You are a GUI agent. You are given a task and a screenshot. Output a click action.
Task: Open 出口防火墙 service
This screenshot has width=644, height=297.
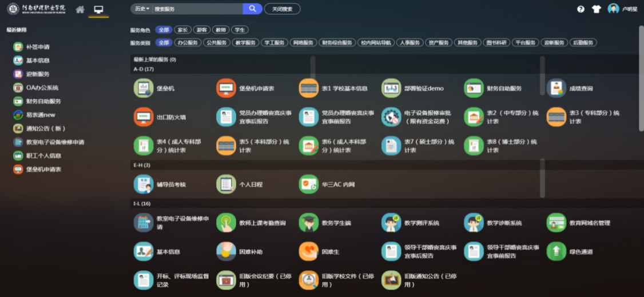[160, 117]
